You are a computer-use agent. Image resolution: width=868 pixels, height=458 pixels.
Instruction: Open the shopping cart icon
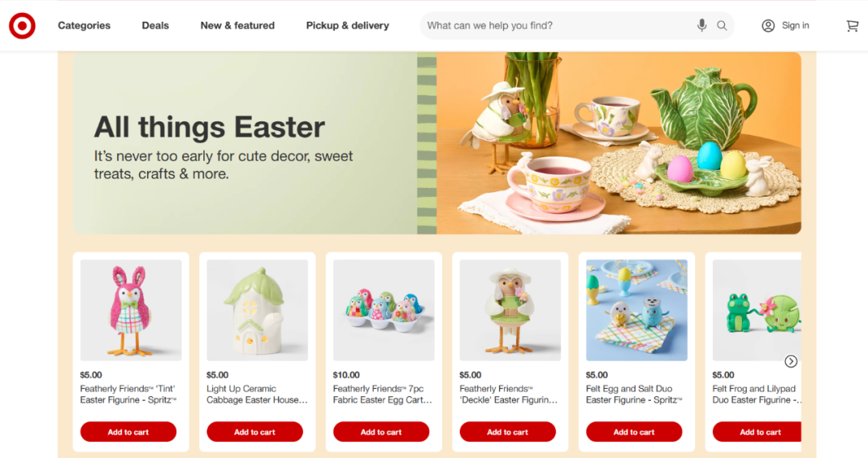pos(852,26)
